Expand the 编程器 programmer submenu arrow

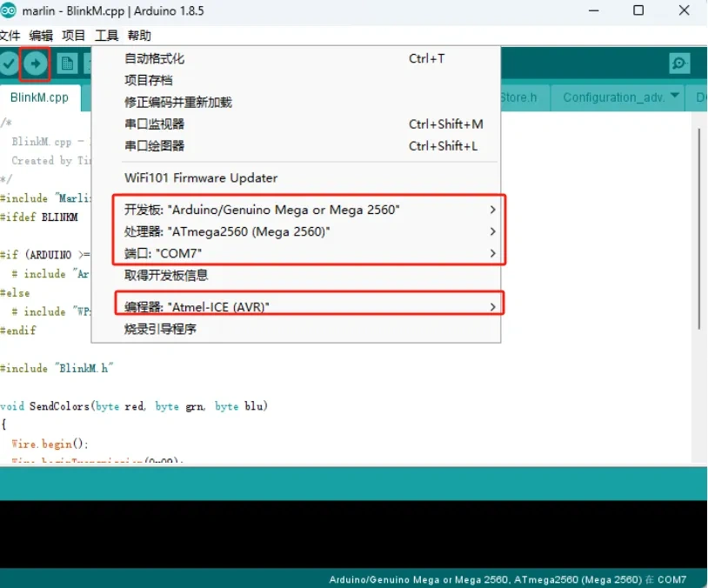click(x=492, y=307)
